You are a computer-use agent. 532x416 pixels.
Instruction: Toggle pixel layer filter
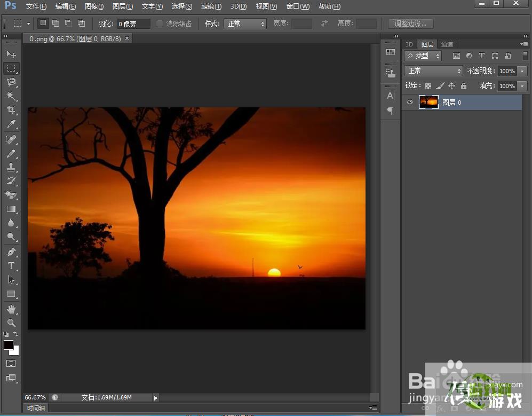click(x=456, y=56)
